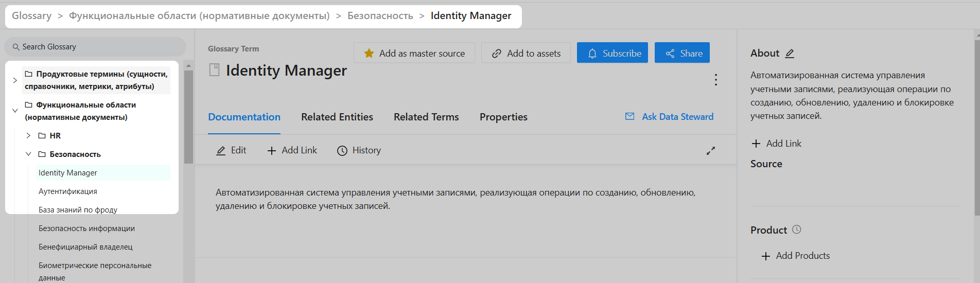Collapse the Функциональные области folder
Viewport: 980px width, 283px height.
point(15,111)
